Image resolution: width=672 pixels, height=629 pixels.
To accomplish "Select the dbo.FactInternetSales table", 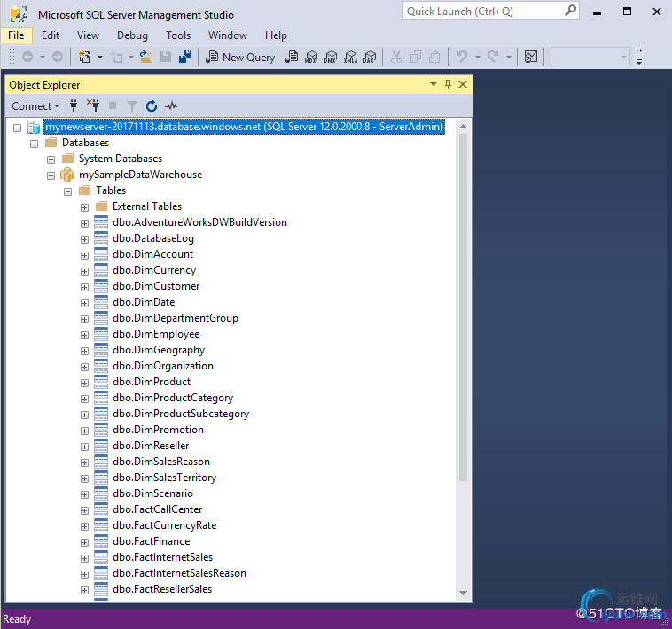I will [x=162, y=557].
